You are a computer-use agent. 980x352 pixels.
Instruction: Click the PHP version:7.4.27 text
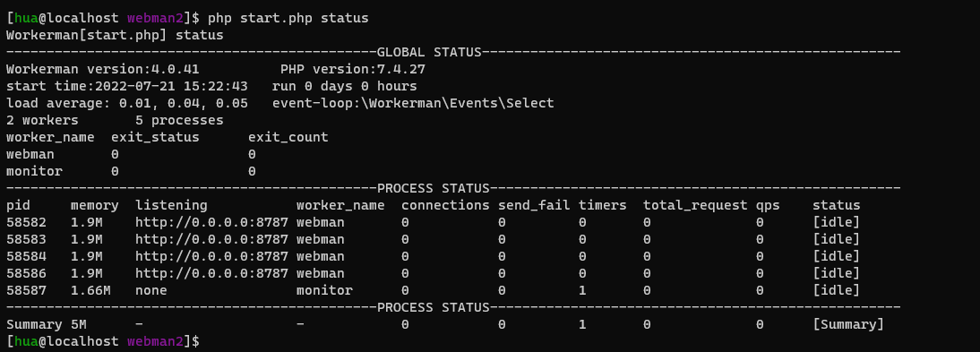pos(353,69)
